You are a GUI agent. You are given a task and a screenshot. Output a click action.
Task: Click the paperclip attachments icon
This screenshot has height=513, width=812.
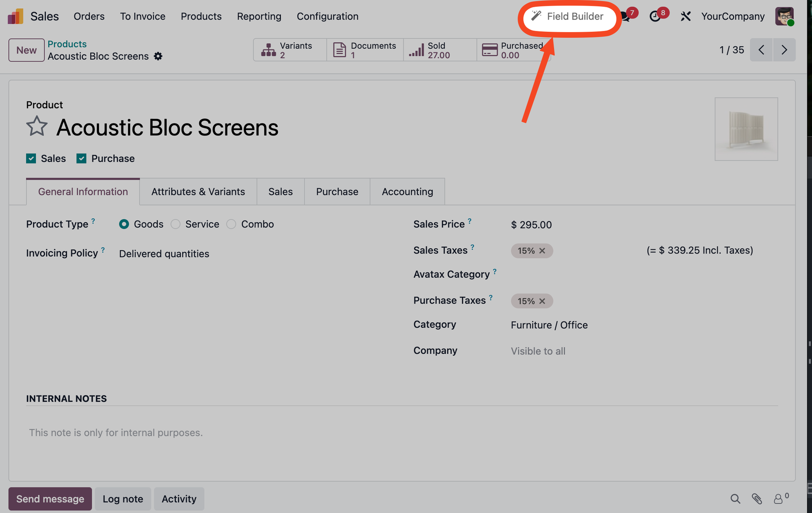tap(757, 499)
